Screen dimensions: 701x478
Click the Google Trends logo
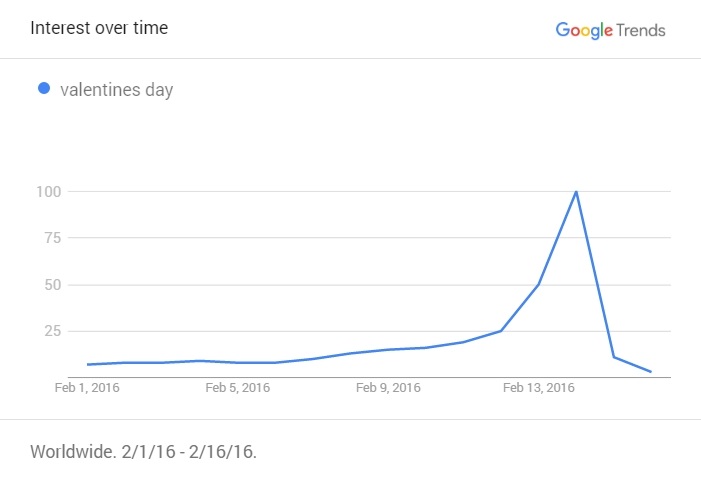tap(610, 30)
